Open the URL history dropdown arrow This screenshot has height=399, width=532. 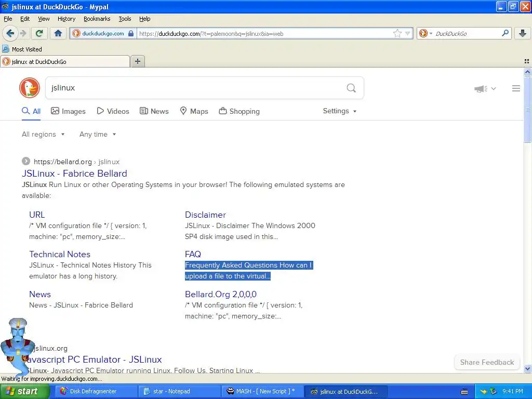pos(407,33)
